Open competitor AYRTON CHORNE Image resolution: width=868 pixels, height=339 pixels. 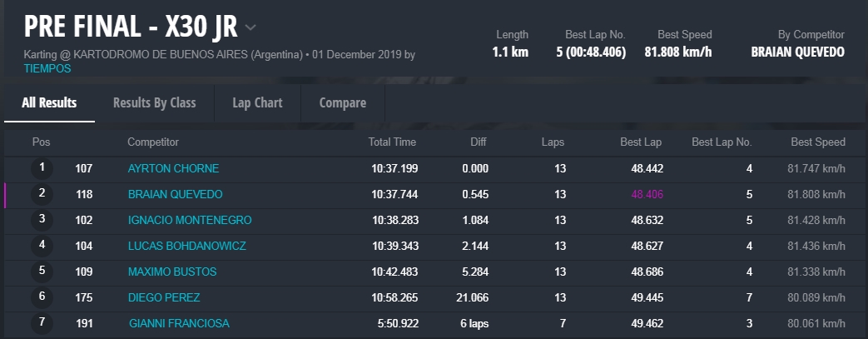click(173, 169)
